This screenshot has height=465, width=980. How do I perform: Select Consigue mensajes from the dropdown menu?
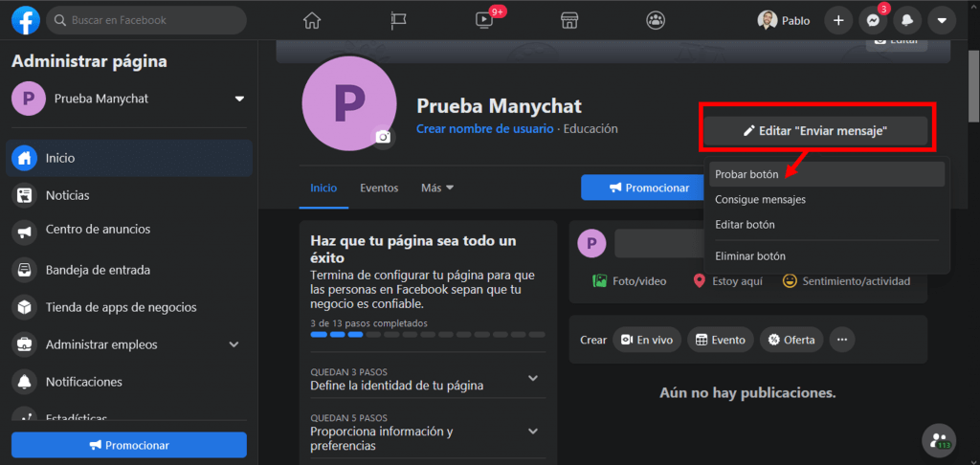[x=826, y=200]
